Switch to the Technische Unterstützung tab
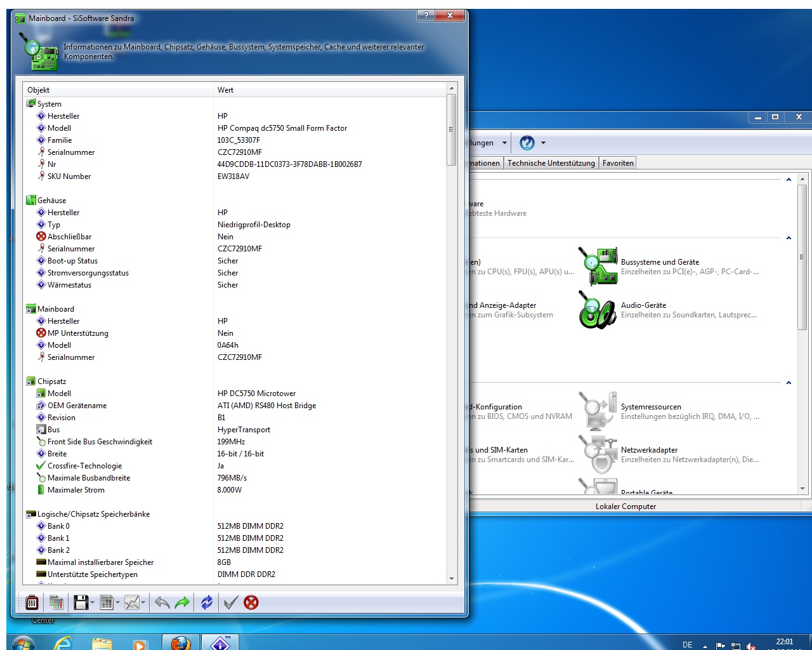Viewport: 812px width, 650px height. coord(551,163)
